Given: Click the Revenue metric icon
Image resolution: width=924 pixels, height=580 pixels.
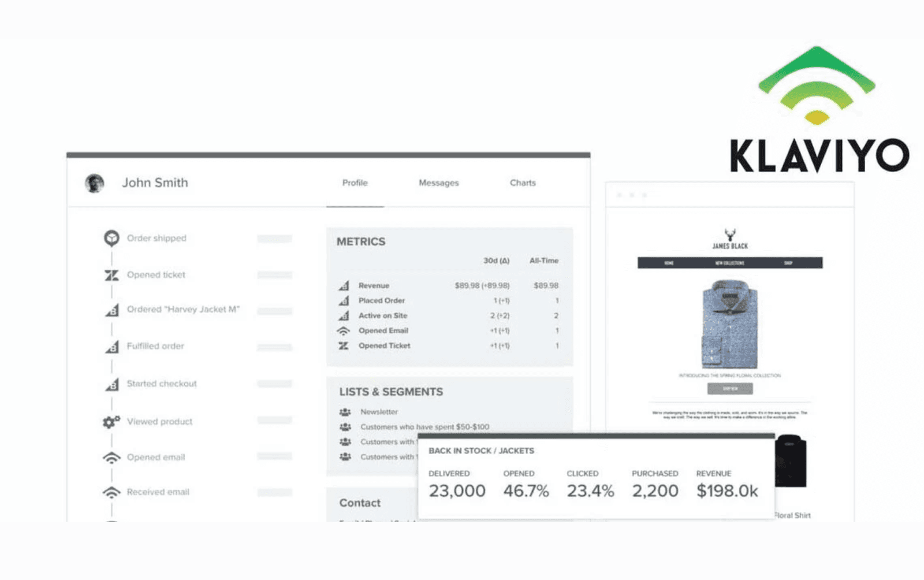Looking at the screenshot, I should tap(344, 285).
